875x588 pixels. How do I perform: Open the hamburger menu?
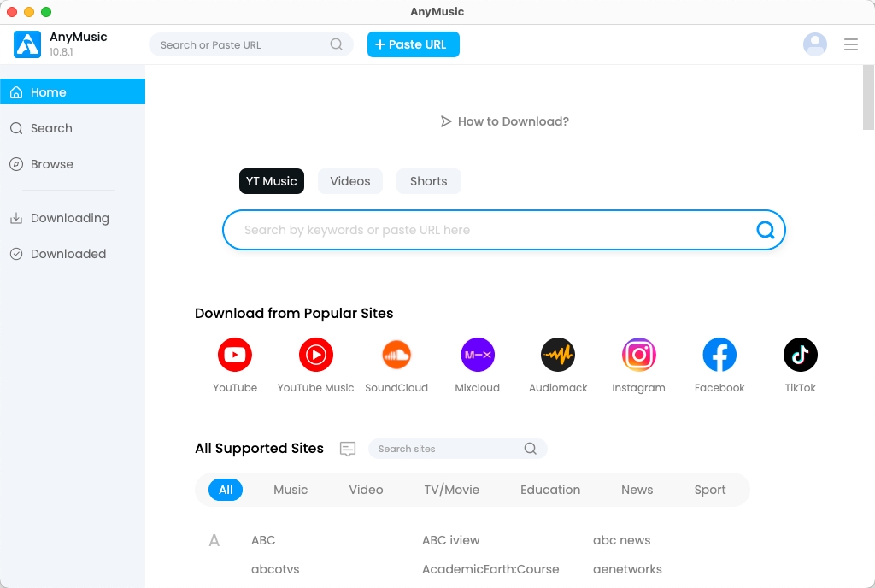[x=850, y=44]
